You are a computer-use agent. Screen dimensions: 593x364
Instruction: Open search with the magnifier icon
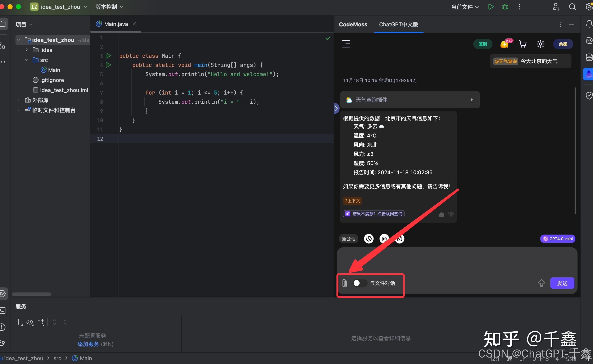(x=573, y=7)
